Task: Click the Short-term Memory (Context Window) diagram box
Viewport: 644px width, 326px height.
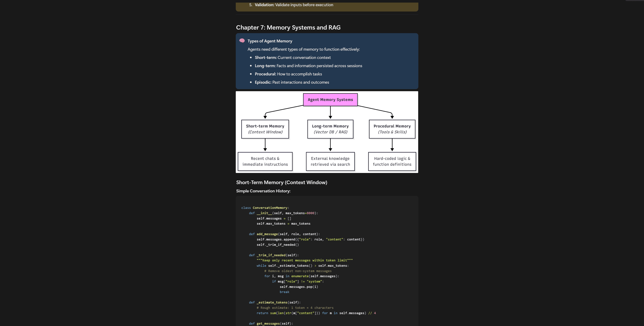Action: (265, 129)
